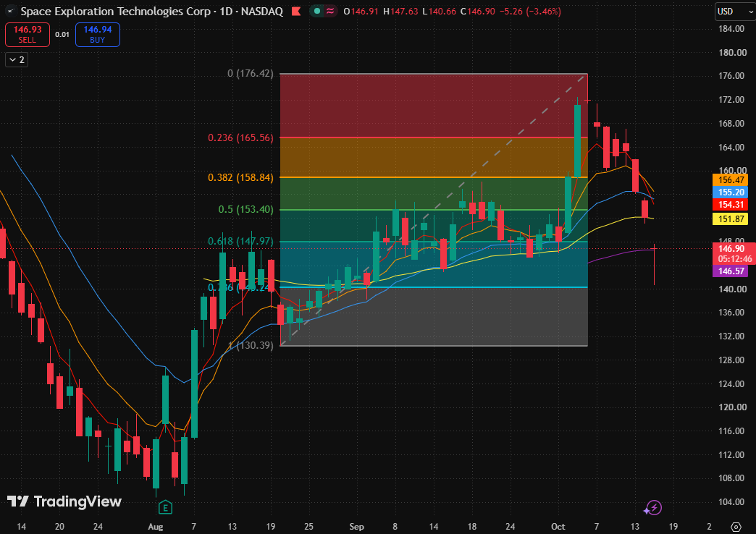The image size is (756, 534).
Task: Click the 184.00 price axis label
Action: click(731, 29)
